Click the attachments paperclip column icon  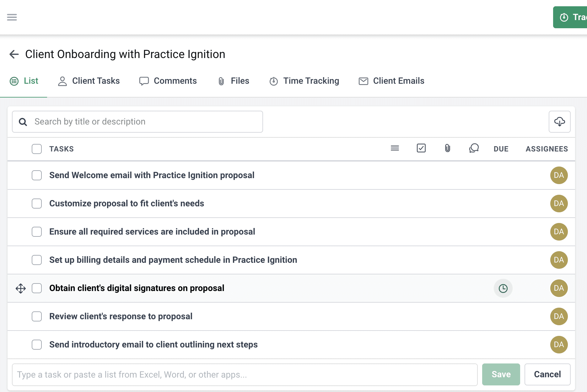(x=448, y=148)
